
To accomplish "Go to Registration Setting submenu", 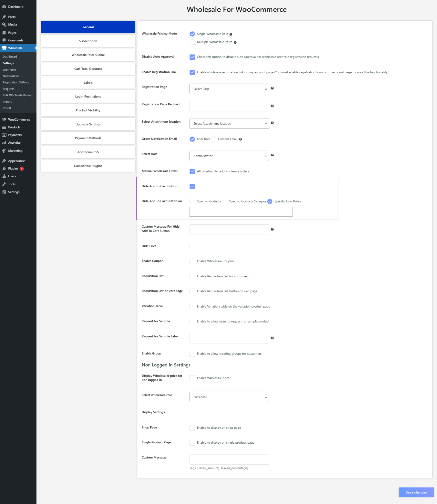I will pyautogui.click(x=15, y=82).
